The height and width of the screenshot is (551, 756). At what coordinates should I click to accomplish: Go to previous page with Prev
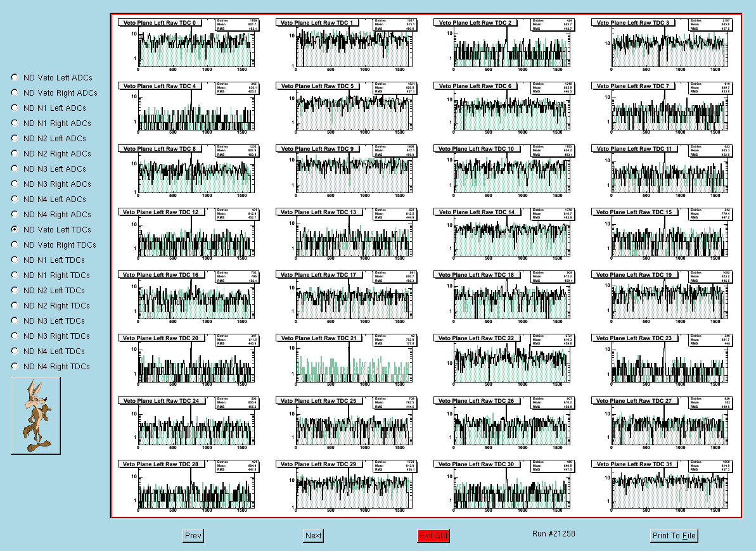click(193, 536)
